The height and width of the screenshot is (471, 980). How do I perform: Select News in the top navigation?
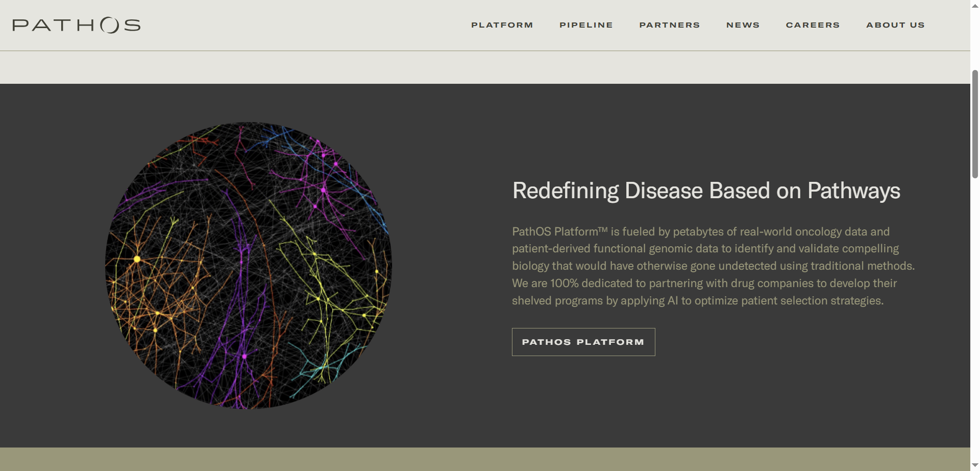point(743,25)
